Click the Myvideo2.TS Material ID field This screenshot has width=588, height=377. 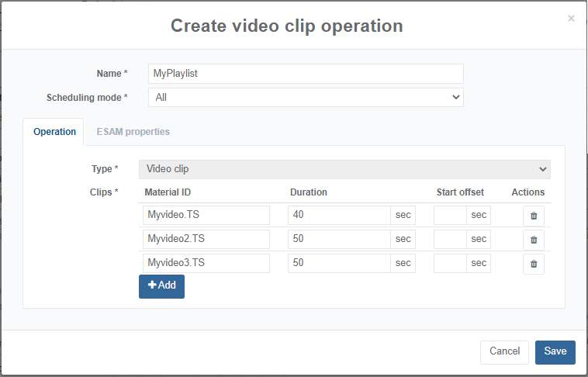pyautogui.click(x=206, y=240)
